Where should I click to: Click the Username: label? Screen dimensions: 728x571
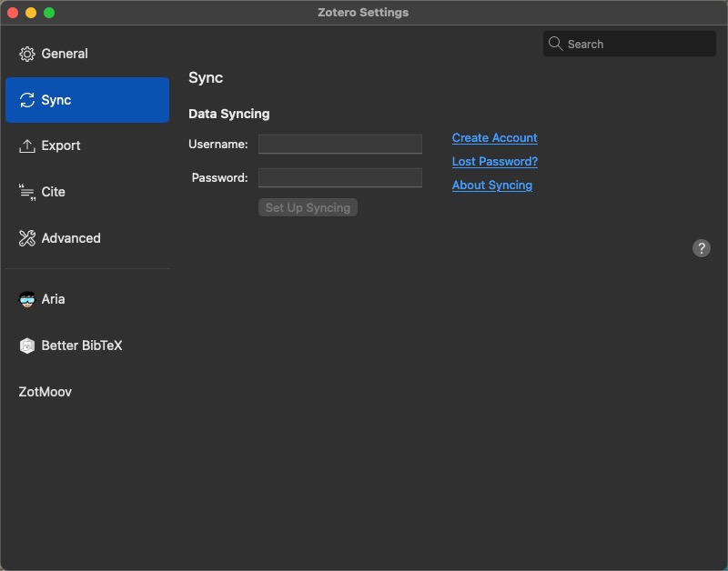coord(218,145)
